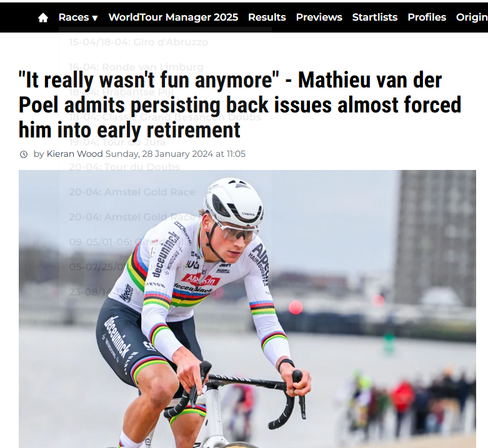
Task: Navigate to Previews
Action: pos(319,17)
